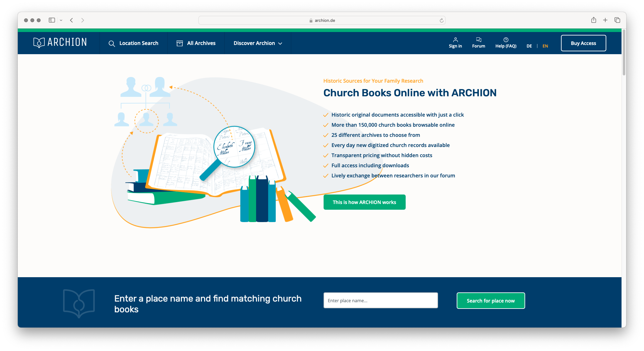Open the Sign in link
Screen dimensions: 644x351
tap(455, 43)
